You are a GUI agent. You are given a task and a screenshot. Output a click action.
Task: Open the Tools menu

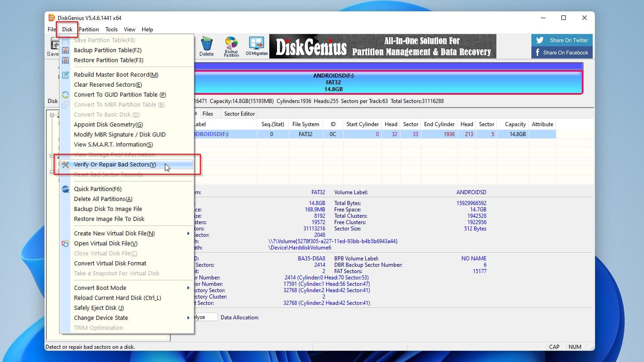[x=111, y=29]
